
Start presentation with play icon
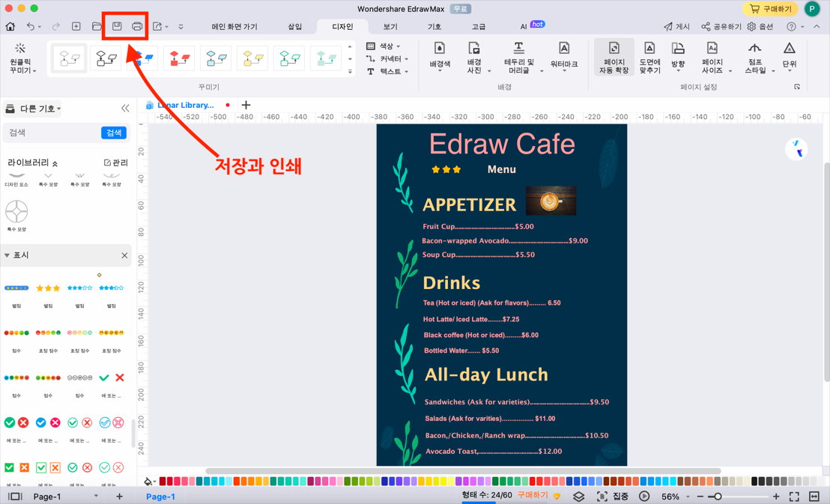pyautogui.click(x=644, y=497)
